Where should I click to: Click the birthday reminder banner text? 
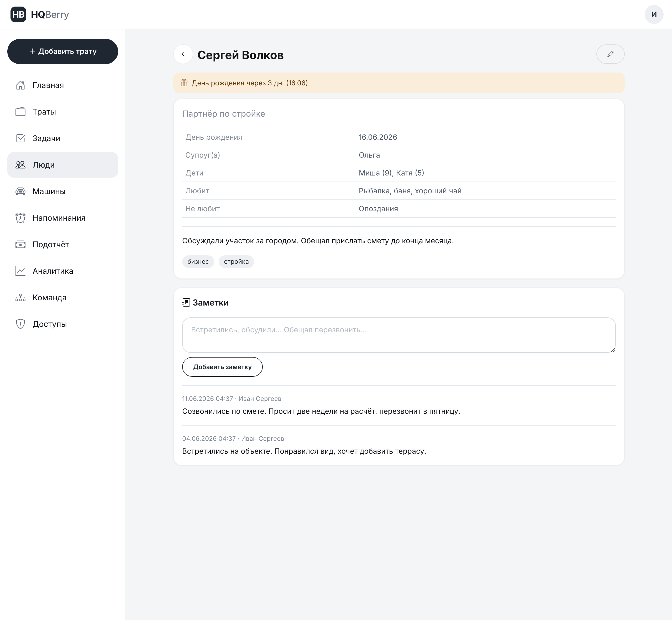250,83
